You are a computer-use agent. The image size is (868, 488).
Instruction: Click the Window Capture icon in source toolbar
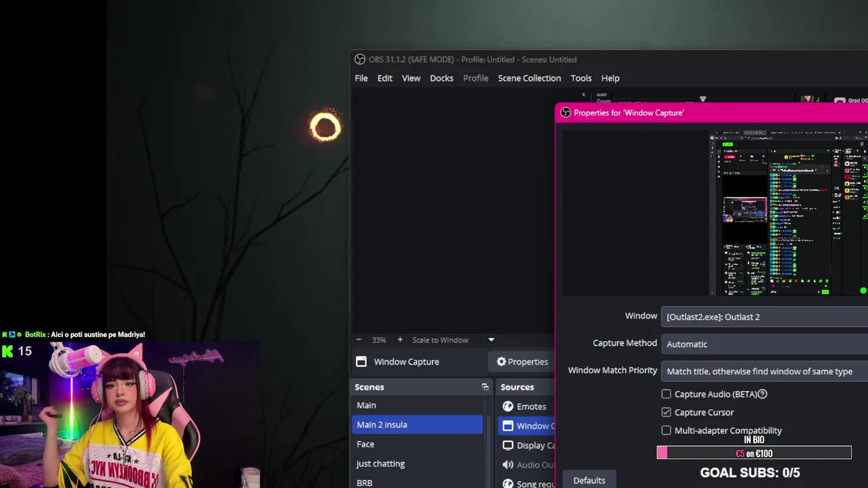(x=361, y=362)
